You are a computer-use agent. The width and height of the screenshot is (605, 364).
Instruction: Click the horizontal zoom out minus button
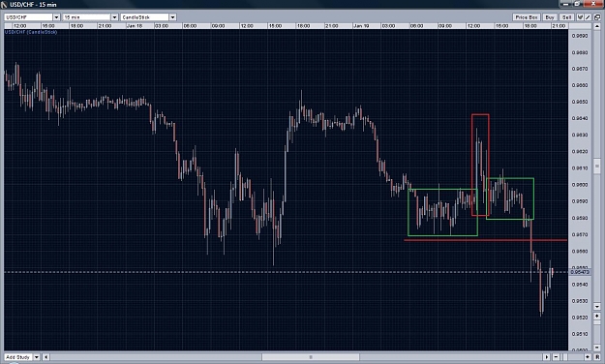coord(556,357)
